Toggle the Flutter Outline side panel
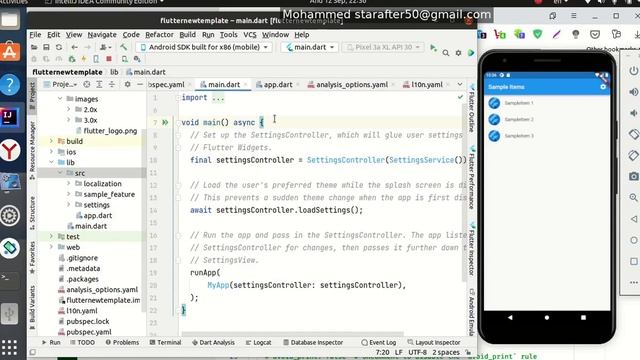The height and width of the screenshot is (360, 640). tap(472, 108)
